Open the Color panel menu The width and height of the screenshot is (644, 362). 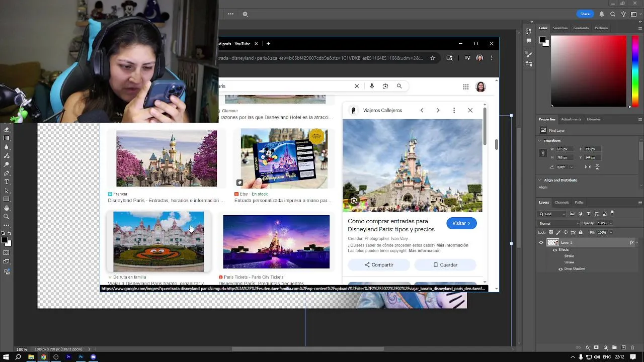[640, 28]
